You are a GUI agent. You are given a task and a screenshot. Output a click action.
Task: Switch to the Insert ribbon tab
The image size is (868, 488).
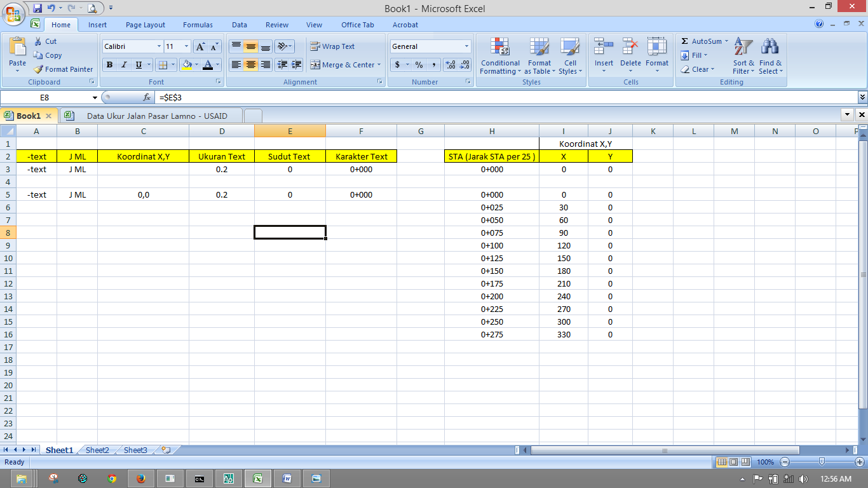tap(98, 25)
